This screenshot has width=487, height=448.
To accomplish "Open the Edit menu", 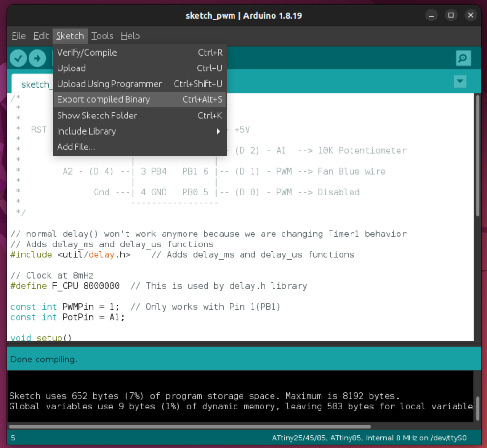I will (40, 36).
